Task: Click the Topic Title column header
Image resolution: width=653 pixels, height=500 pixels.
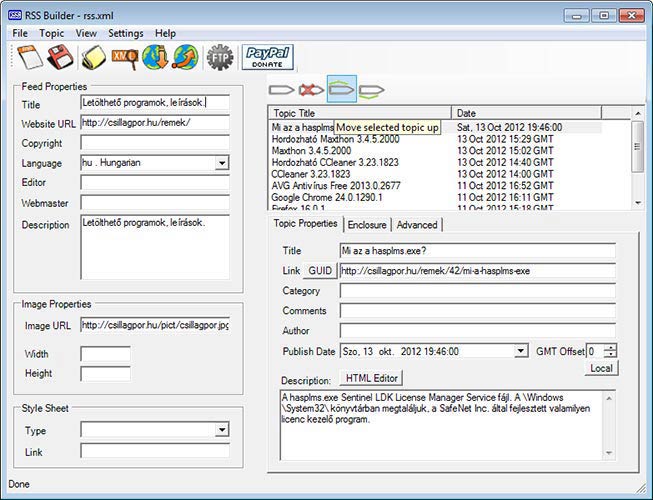Action: point(360,113)
